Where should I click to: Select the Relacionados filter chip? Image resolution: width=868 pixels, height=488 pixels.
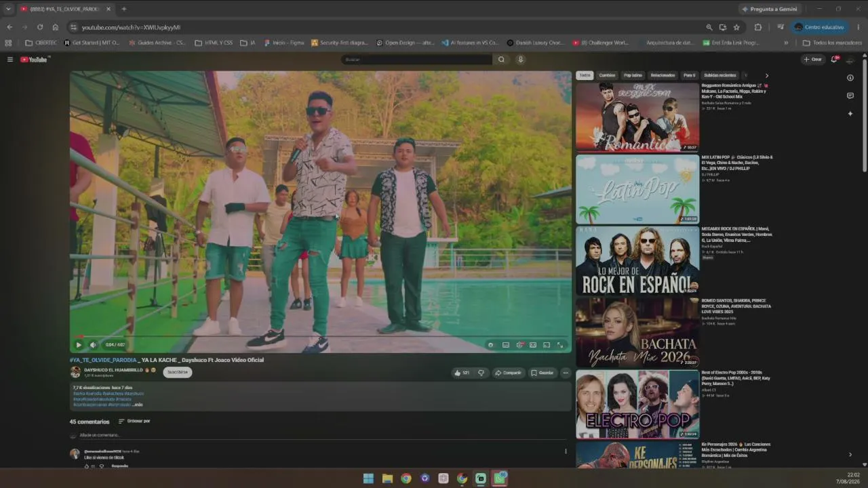point(663,75)
